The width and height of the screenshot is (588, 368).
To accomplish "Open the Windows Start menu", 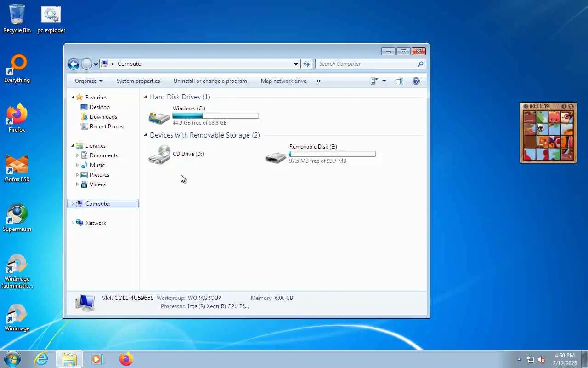I will pyautogui.click(x=12, y=359).
